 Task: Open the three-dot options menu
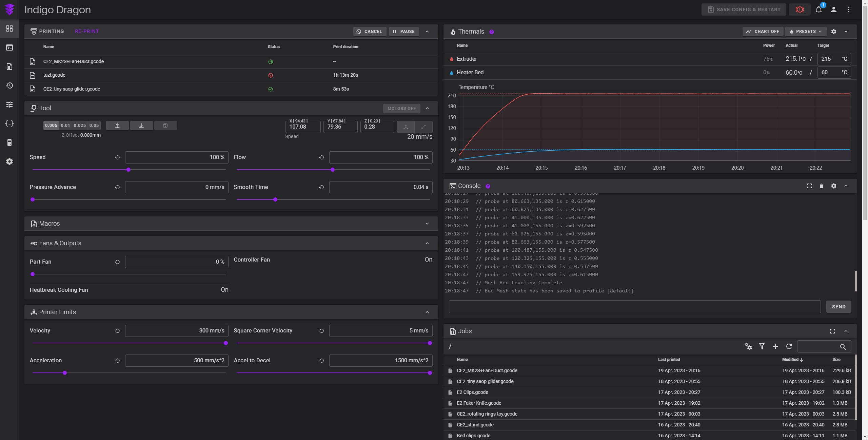pos(849,9)
